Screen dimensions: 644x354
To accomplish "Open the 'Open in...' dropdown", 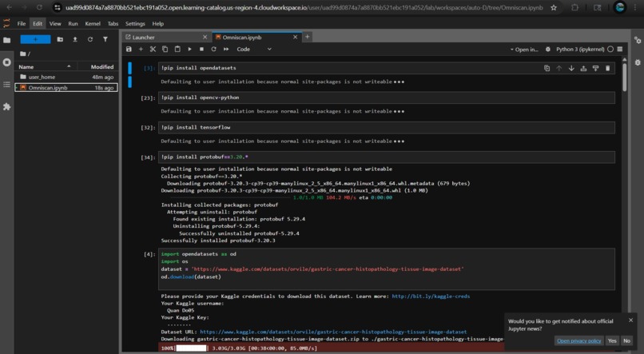I will [524, 50].
